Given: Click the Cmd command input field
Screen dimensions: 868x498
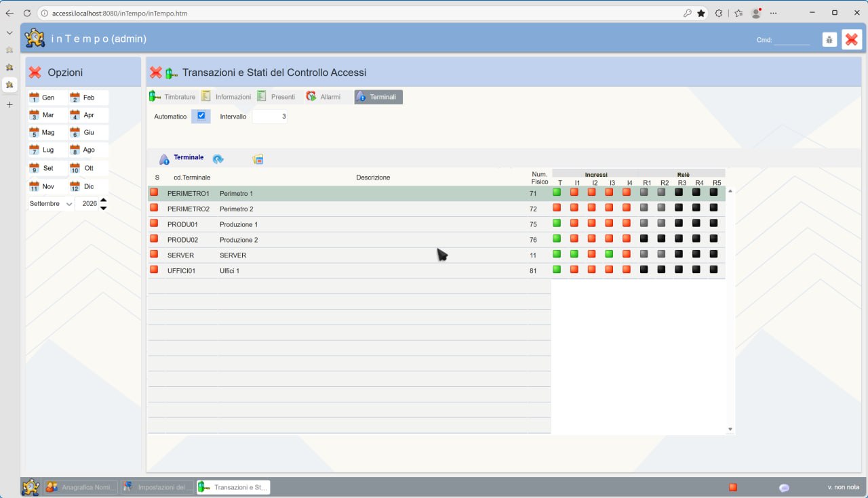Looking at the screenshot, I should tap(792, 40).
